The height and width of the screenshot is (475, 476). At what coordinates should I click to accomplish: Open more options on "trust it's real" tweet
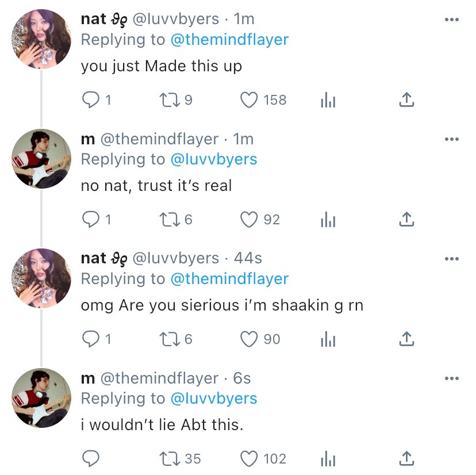[x=452, y=140]
